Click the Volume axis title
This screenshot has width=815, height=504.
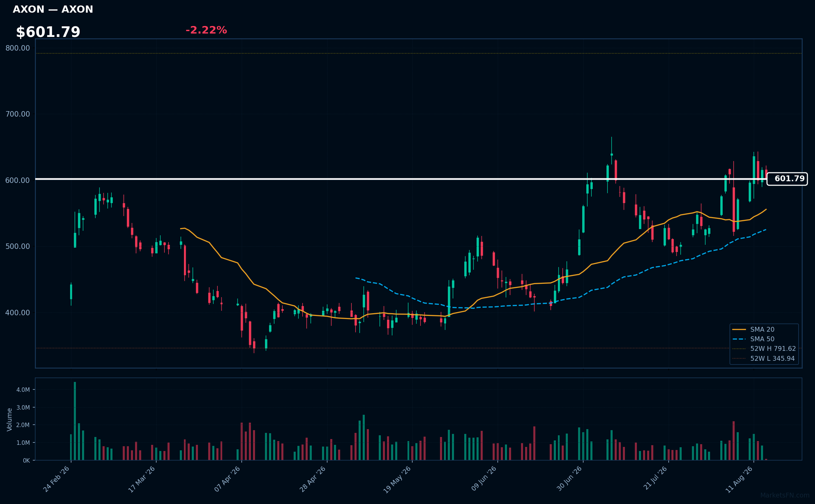tap(10, 420)
